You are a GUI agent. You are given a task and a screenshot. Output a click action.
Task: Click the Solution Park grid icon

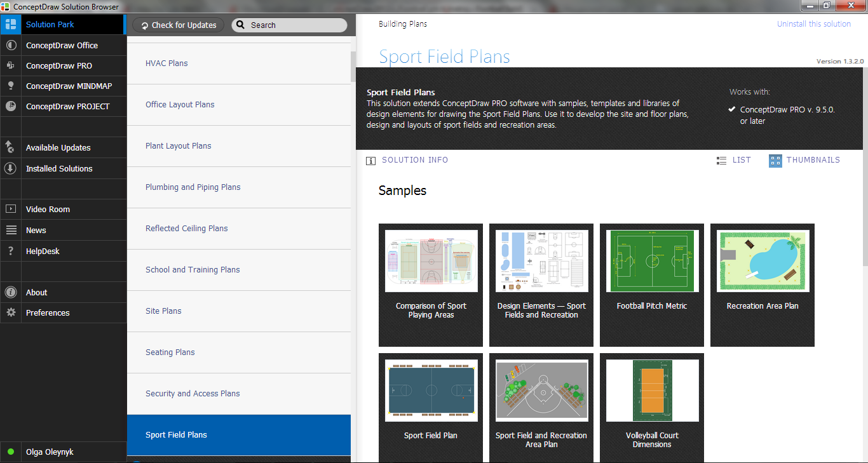point(10,25)
